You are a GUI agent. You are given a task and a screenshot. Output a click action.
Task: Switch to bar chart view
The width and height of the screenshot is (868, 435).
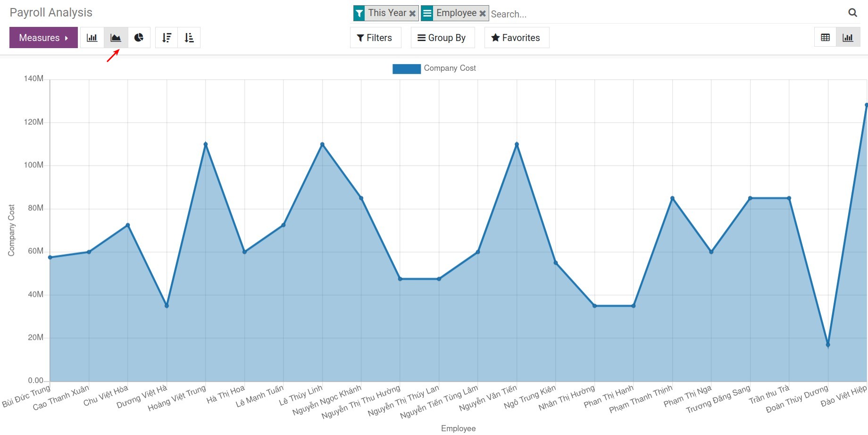[x=92, y=37]
